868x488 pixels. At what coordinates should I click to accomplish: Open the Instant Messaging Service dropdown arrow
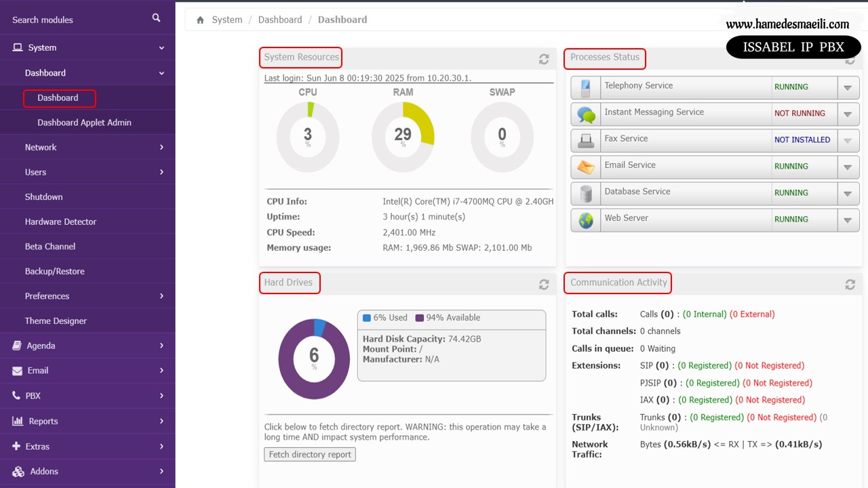pos(848,114)
